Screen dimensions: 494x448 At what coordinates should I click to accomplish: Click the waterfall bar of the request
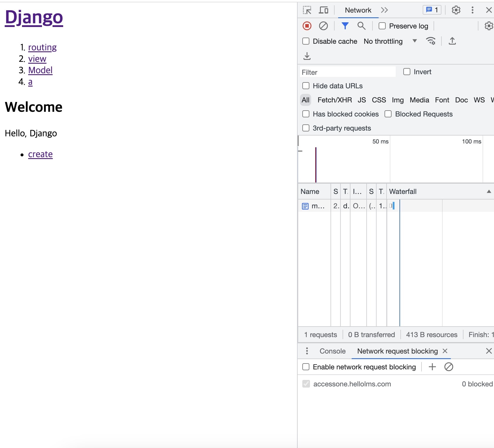click(392, 206)
